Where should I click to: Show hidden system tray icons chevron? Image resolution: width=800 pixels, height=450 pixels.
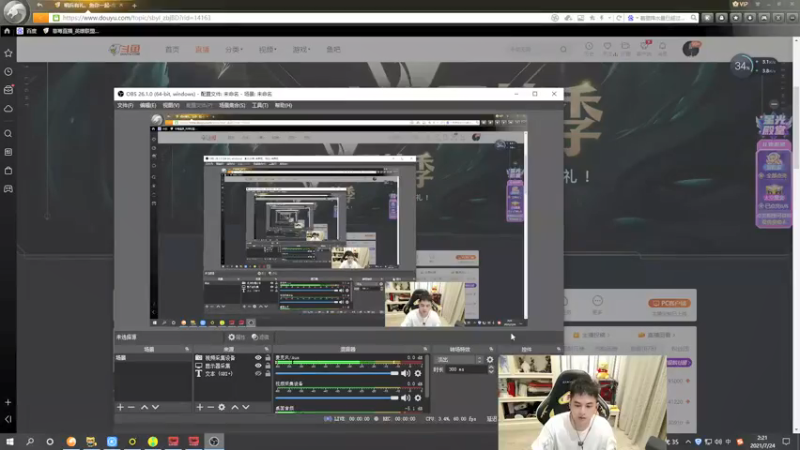point(688,442)
